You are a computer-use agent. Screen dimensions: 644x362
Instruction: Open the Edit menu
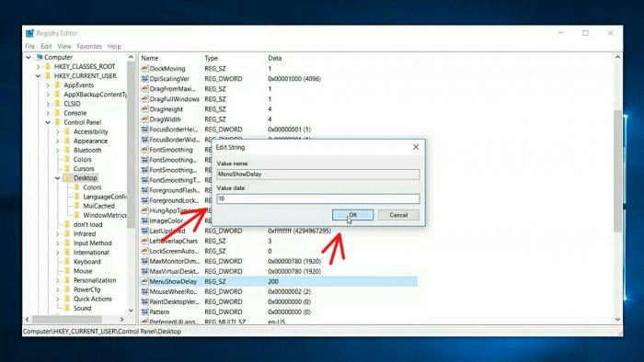[46, 46]
